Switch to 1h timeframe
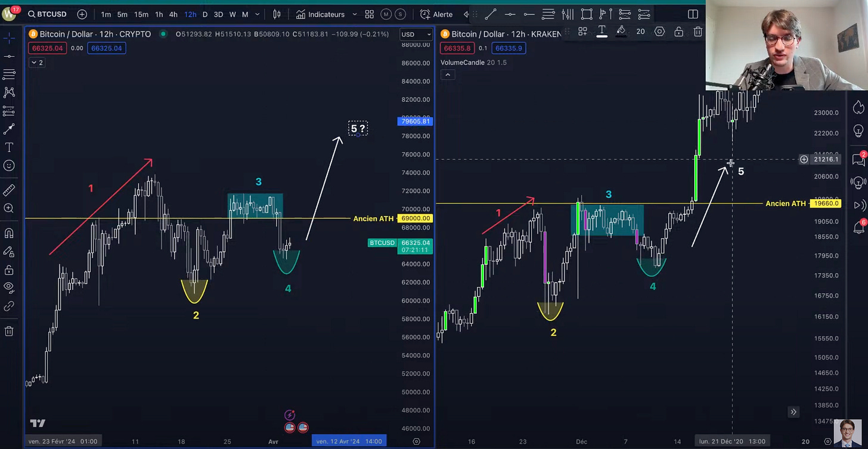Image resolution: width=868 pixels, height=449 pixels. (x=159, y=14)
